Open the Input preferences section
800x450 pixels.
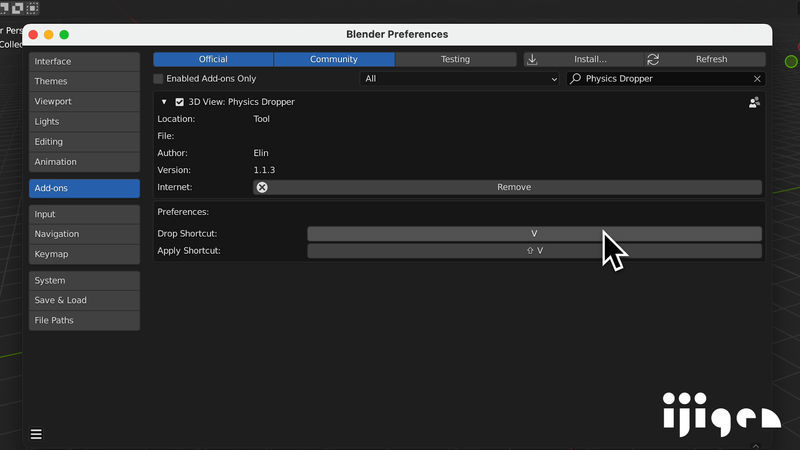coord(84,214)
